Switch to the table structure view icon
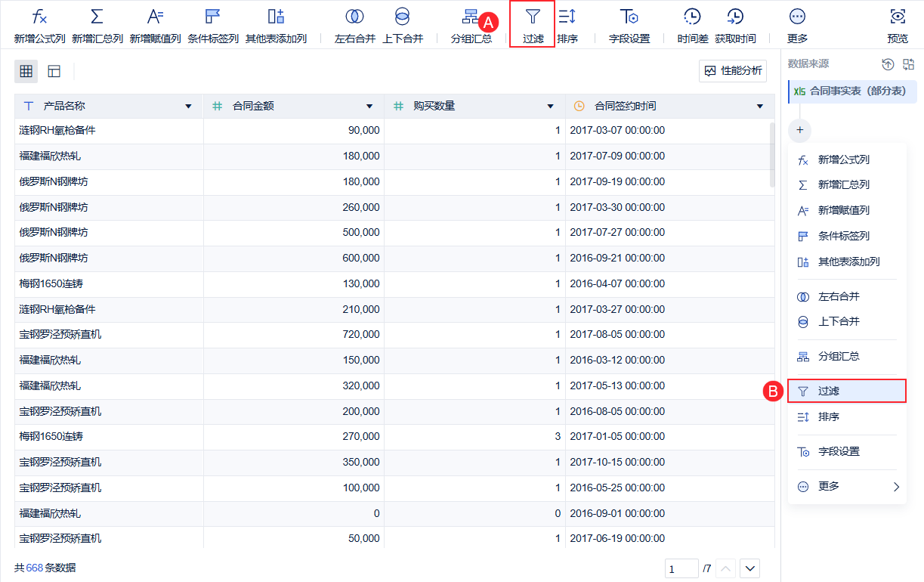The width and height of the screenshot is (924, 582). point(54,71)
